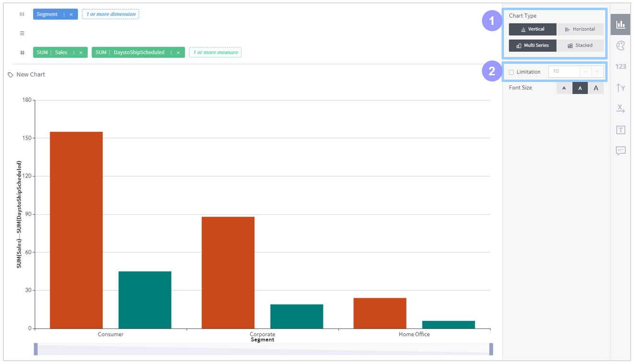This screenshot has height=364, width=635.
Task: Click the Consumer teal DaystoShipScheduled bar
Action: pos(145,300)
